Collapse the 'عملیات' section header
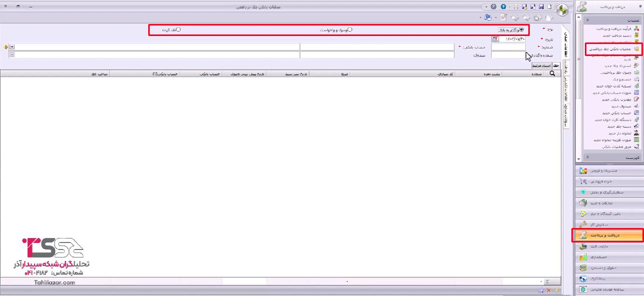 point(612,20)
